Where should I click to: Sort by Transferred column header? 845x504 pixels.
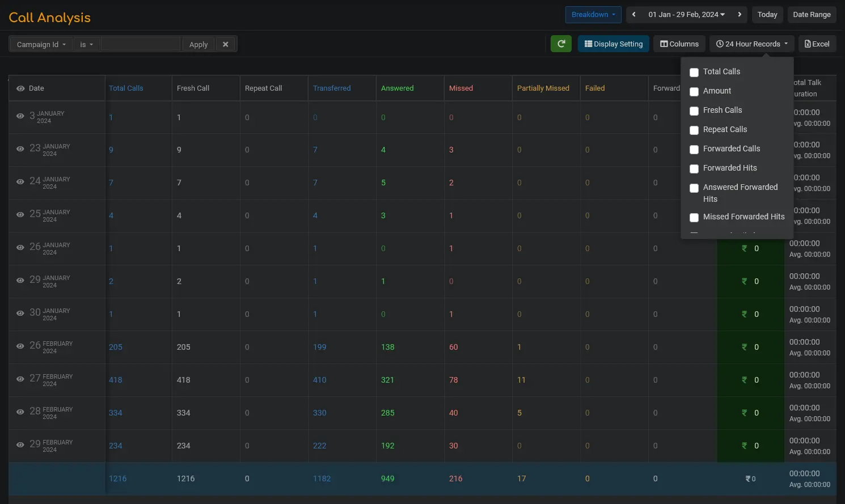[332, 88]
